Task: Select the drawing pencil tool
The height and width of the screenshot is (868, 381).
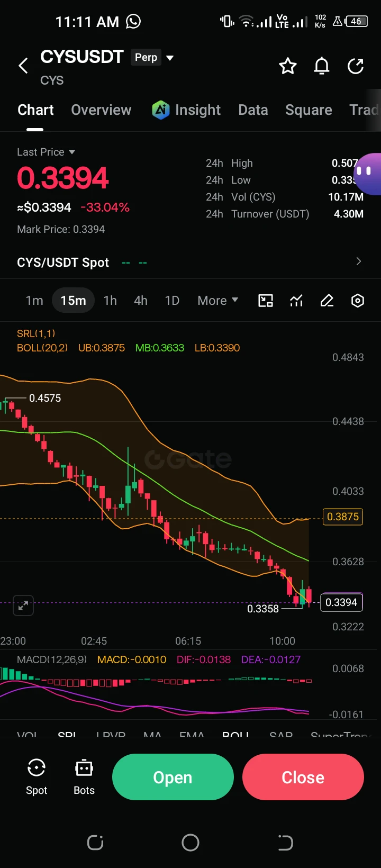Action: (327, 301)
